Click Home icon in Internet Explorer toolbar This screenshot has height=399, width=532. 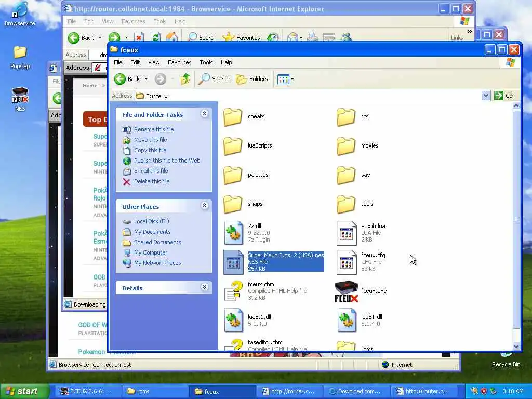[172, 37]
